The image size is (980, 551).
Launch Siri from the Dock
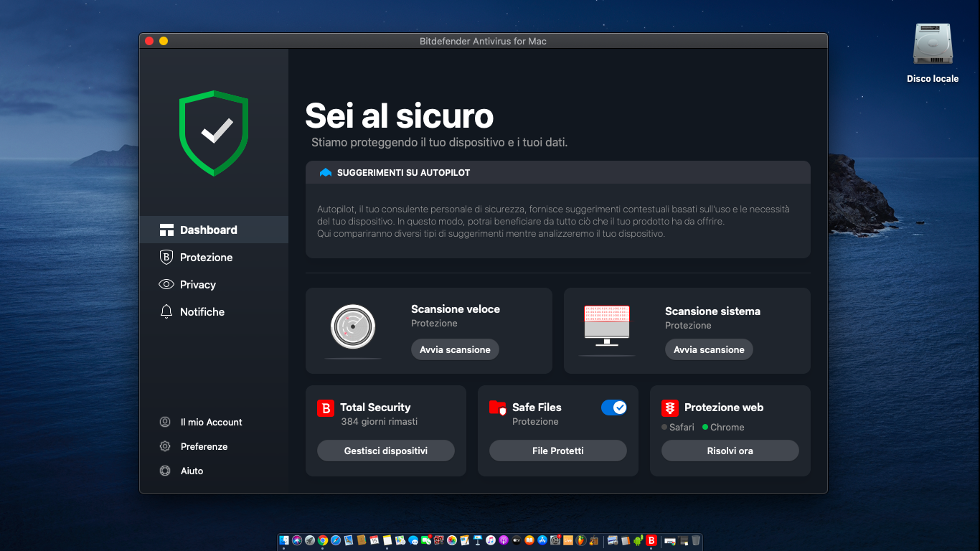[x=297, y=540]
